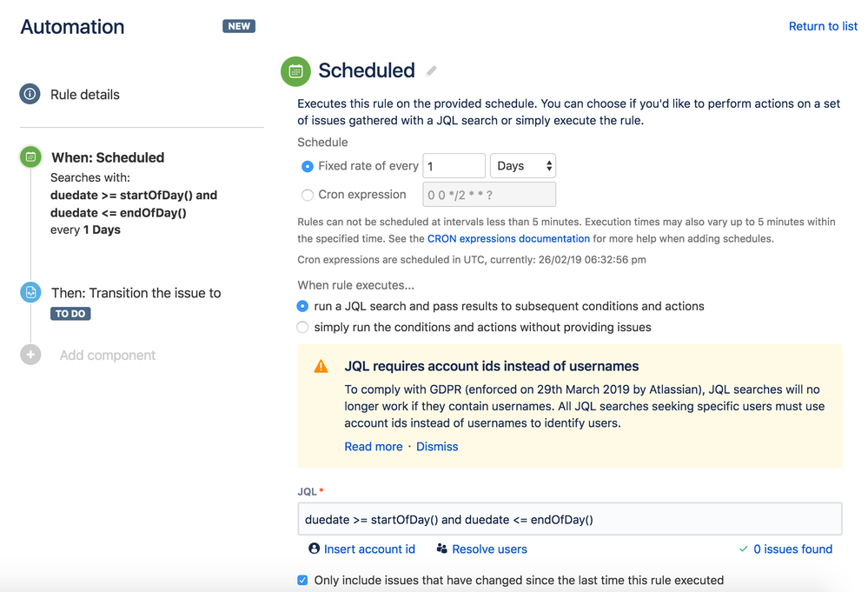Click the green Scheduled calendar icon
The image size is (868, 592).
tap(295, 70)
